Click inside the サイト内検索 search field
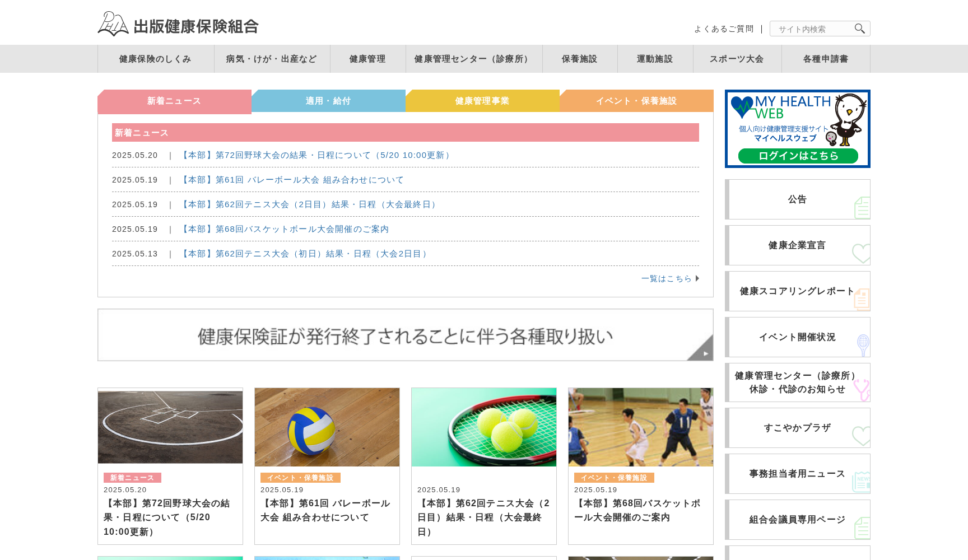Image resolution: width=968 pixels, height=560 pixels. pos(812,29)
